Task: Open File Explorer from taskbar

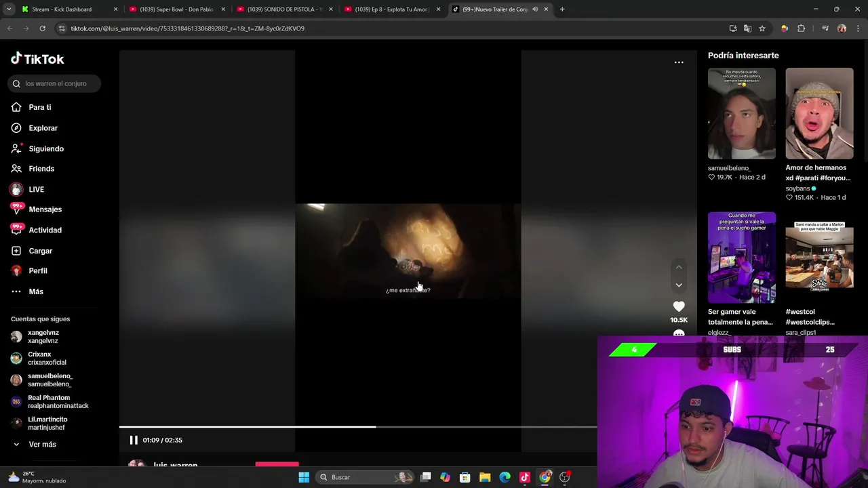Action: coord(485,477)
